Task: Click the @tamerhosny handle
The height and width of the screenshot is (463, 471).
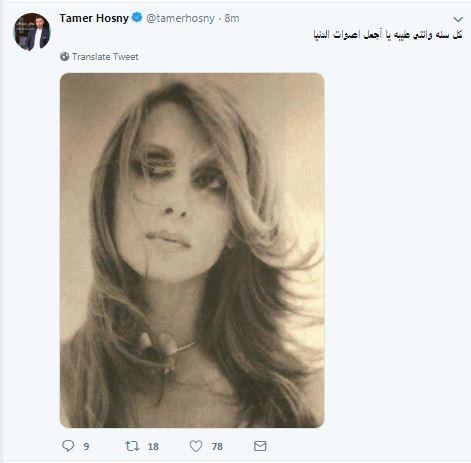Action: (180, 18)
